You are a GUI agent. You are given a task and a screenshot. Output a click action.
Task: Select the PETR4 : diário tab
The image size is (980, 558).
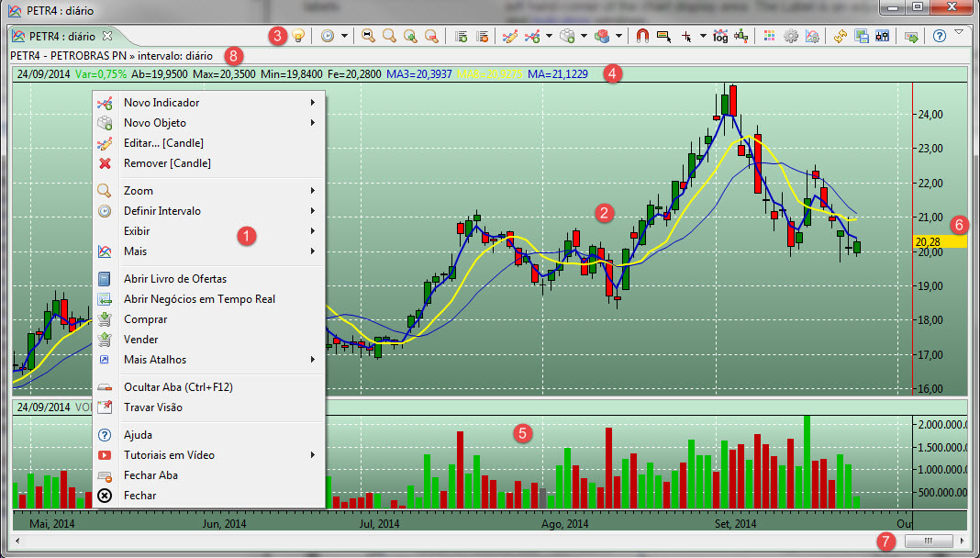pyautogui.click(x=61, y=36)
